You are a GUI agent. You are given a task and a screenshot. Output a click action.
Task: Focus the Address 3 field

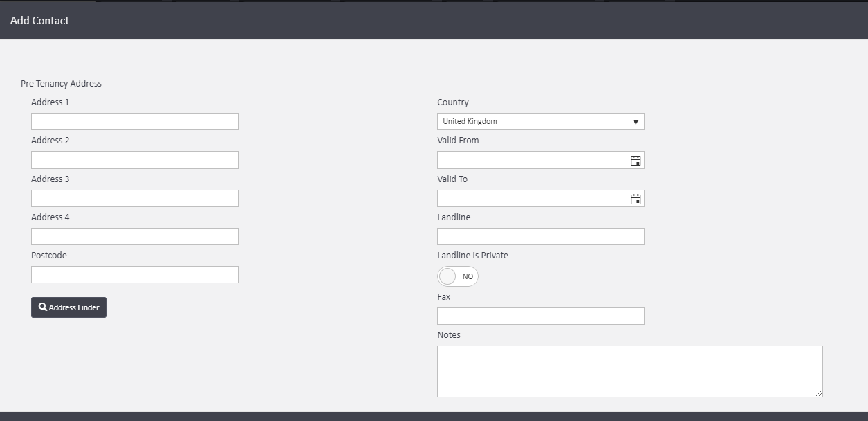[134, 198]
